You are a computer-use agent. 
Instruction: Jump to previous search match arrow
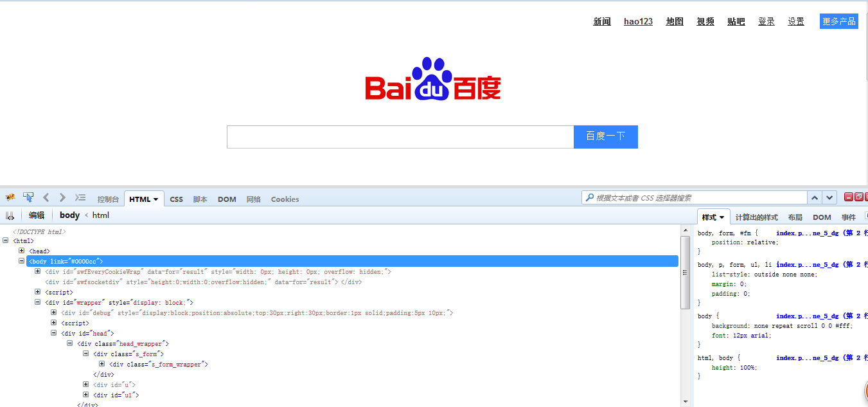click(815, 198)
